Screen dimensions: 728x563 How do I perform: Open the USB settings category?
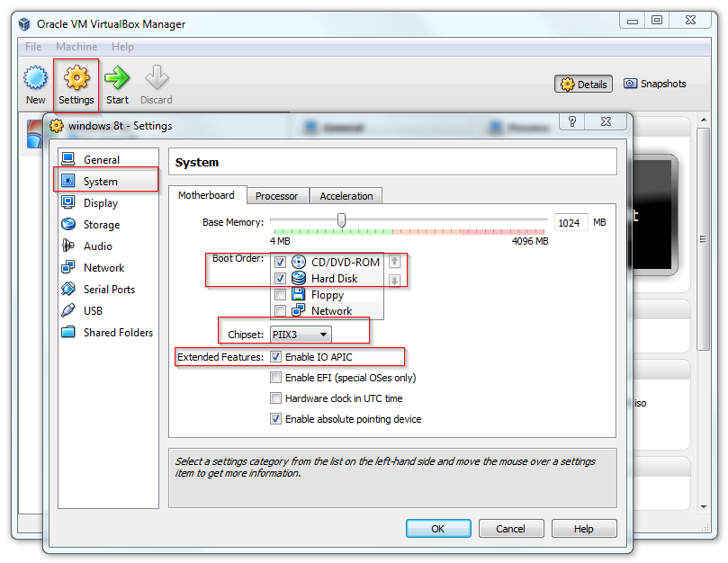click(x=108, y=311)
